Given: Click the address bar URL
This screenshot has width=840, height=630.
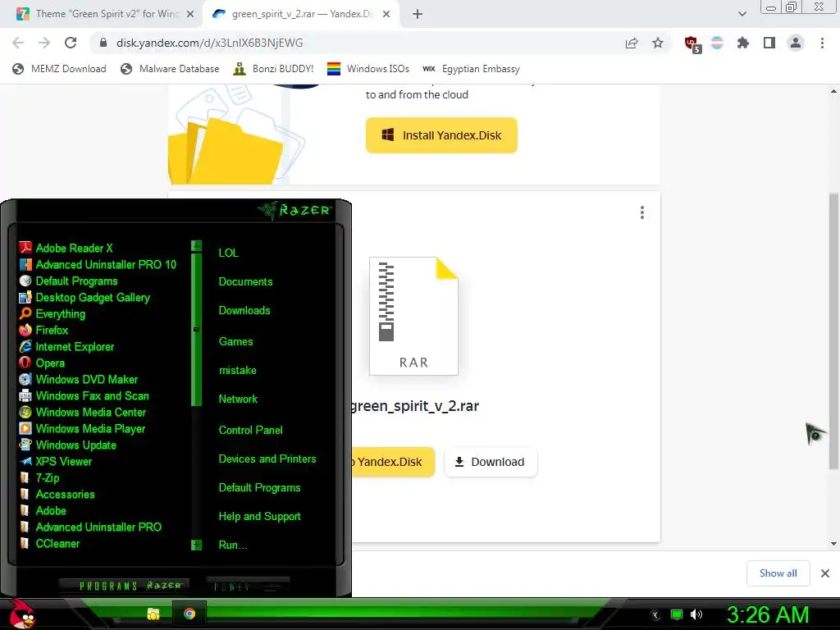Looking at the screenshot, I should (209, 43).
